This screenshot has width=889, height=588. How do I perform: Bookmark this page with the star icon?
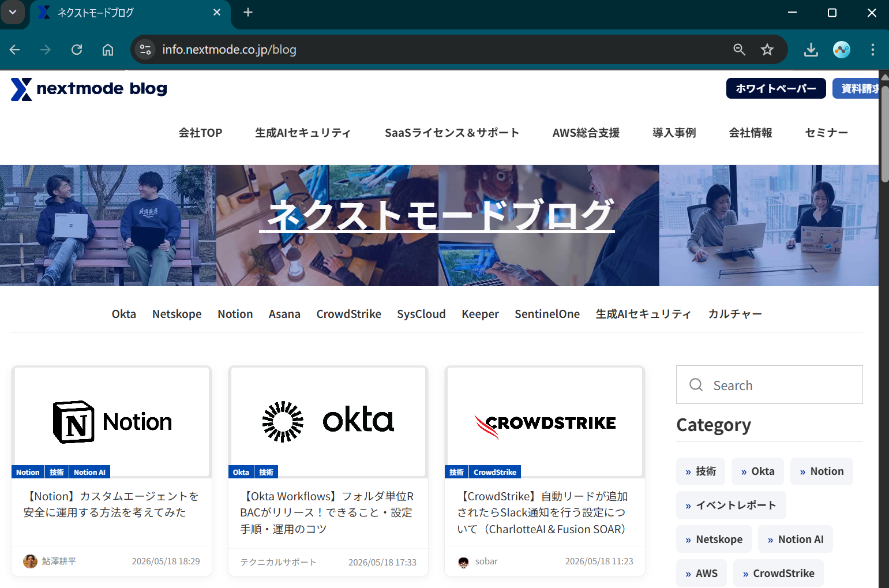[767, 50]
